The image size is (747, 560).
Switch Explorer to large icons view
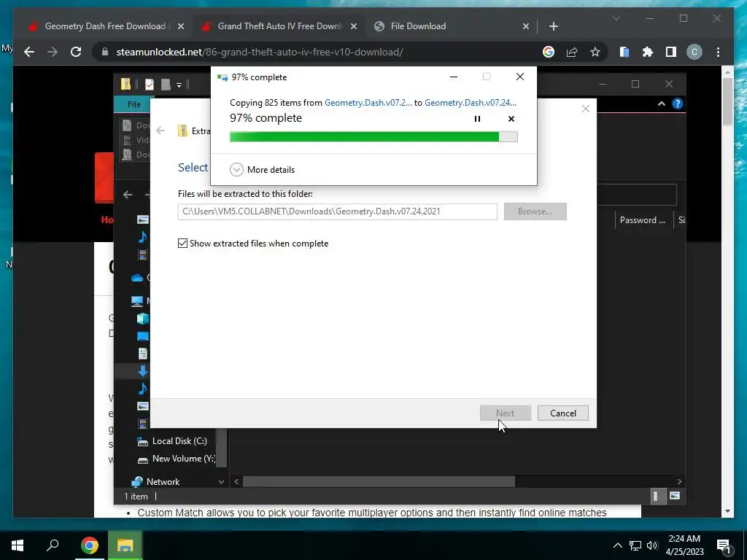coord(675,496)
